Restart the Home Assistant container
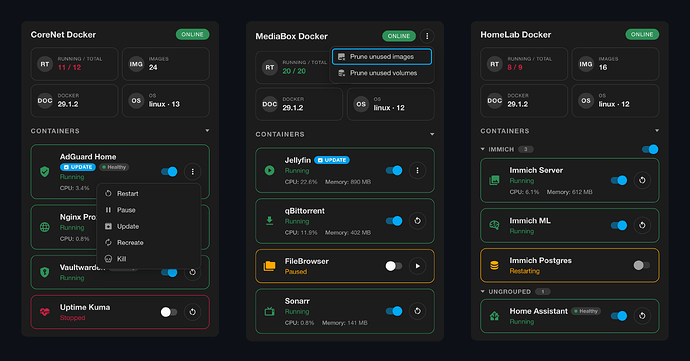The height and width of the screenshot is (361, 690). (x=642, y=316)
